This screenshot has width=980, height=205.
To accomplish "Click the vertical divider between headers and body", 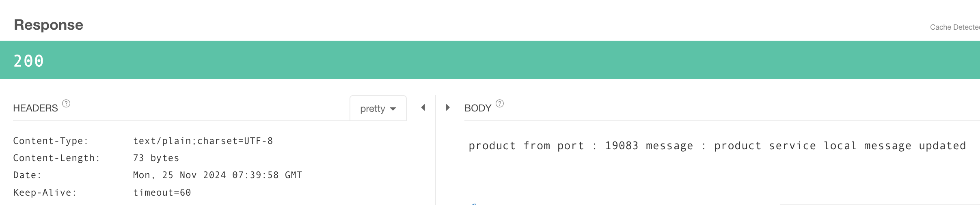I will point(436,150).
